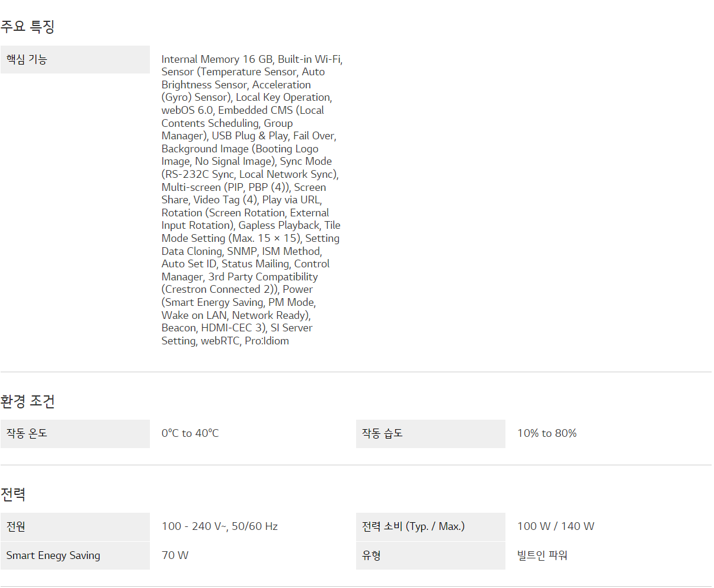Click the '0°C to 40°C' value
Viewport: 714px width, 588px height.
click(190, 433)
